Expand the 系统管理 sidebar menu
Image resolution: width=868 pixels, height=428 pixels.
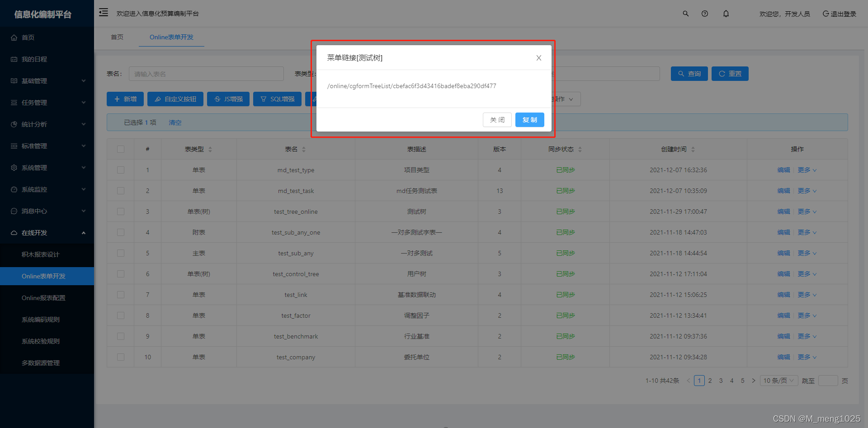click(47, 168)
